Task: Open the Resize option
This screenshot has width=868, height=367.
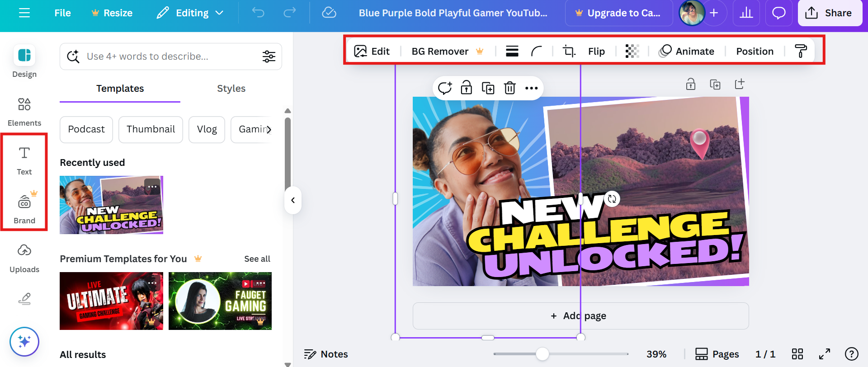Action: point(112,13)
